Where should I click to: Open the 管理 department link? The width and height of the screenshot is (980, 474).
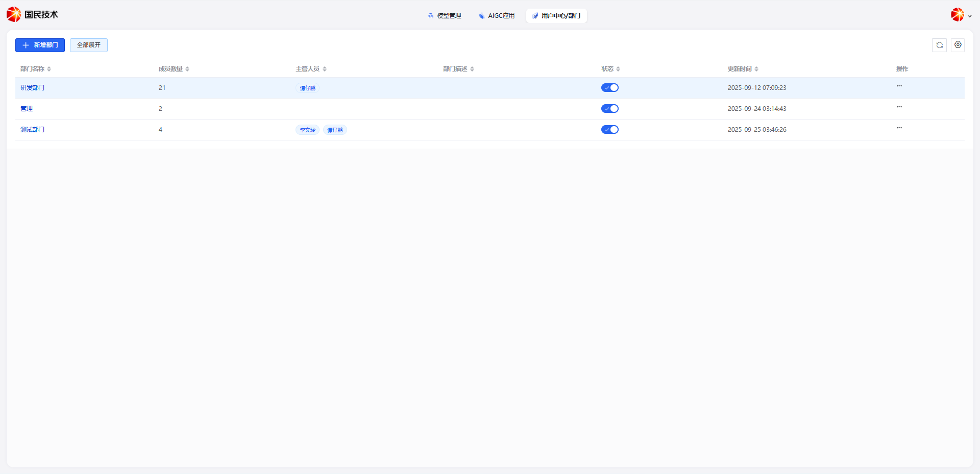[x=27, y=109]
